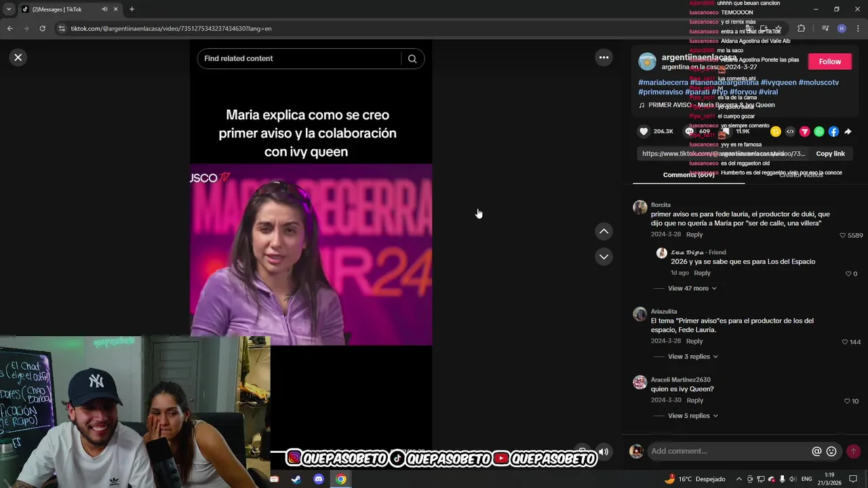
Task: Expand View 5 replies under Araceli
Action: click(692, 416)
